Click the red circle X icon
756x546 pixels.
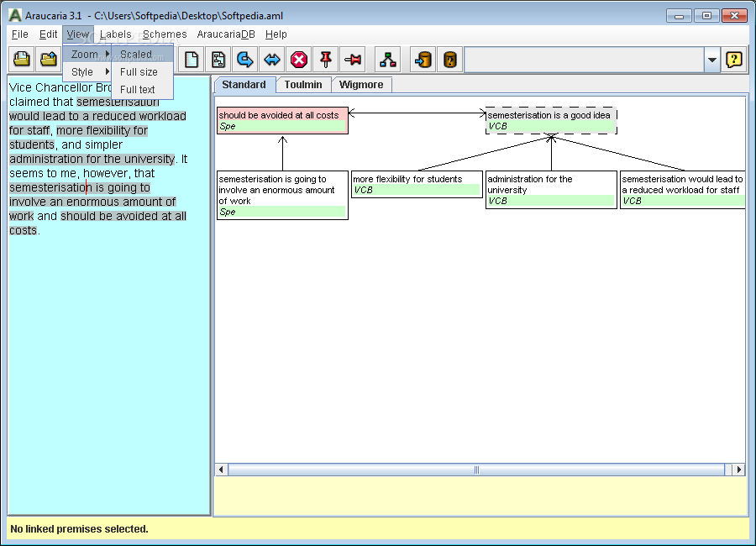coord(299,60)
